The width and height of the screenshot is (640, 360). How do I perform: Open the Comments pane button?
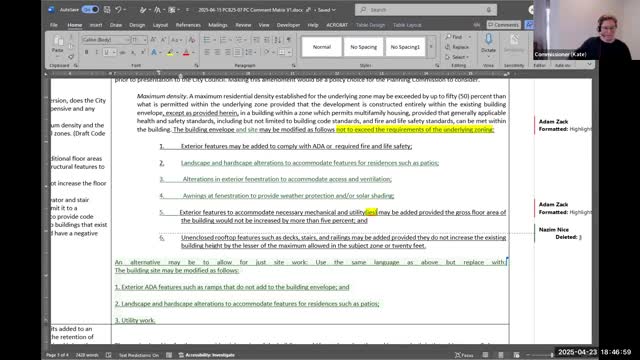pos(504,25)
